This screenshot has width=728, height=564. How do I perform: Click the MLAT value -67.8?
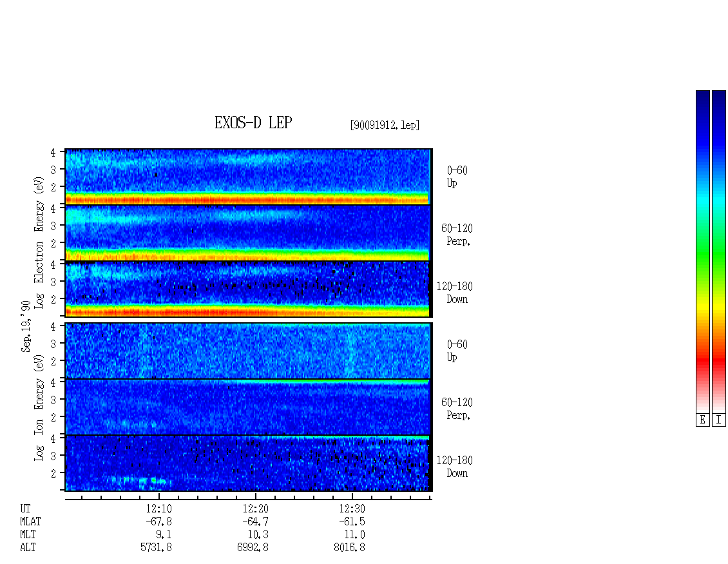158,521
